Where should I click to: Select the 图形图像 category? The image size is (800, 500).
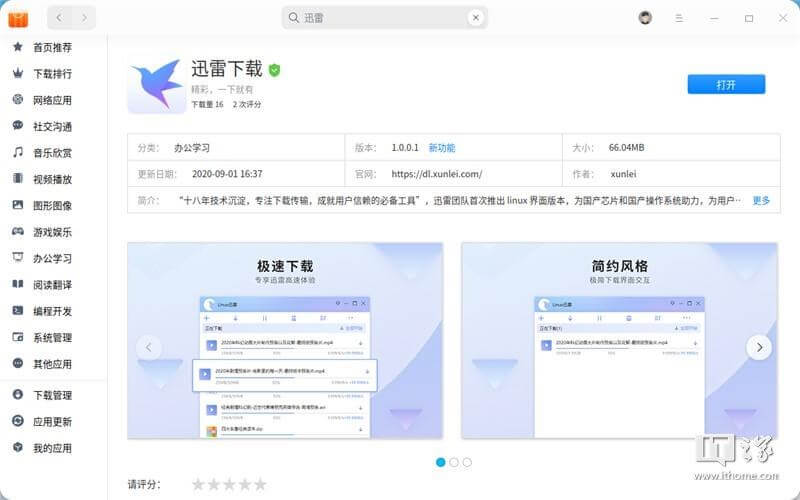coord(52,206)
